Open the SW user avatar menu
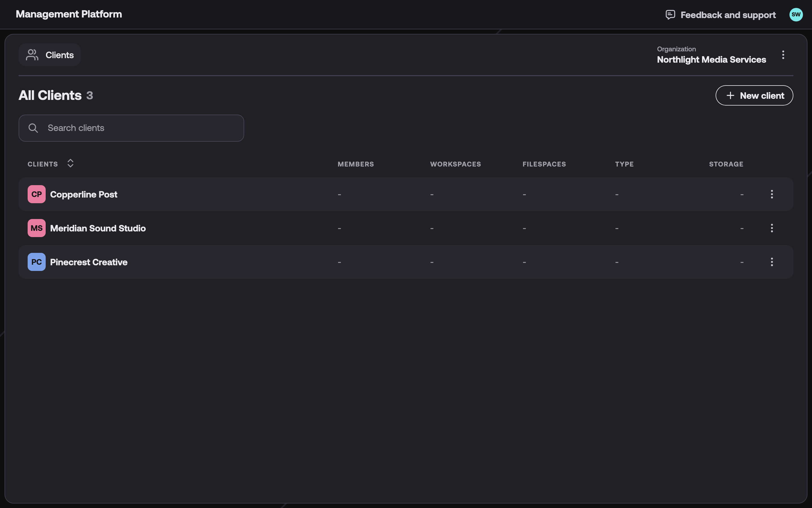This screenshot has height=508, width=812. tap(796, 14)
